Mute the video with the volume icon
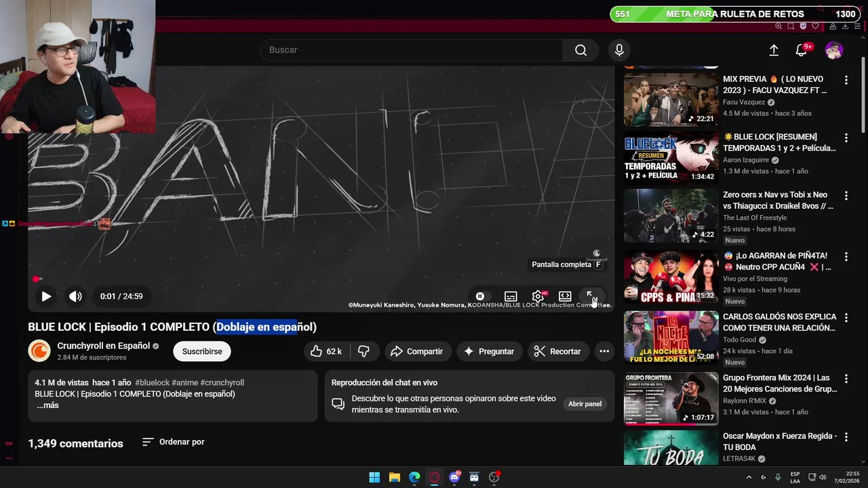The width and height of the screenshot is (868, 488). 75,296
